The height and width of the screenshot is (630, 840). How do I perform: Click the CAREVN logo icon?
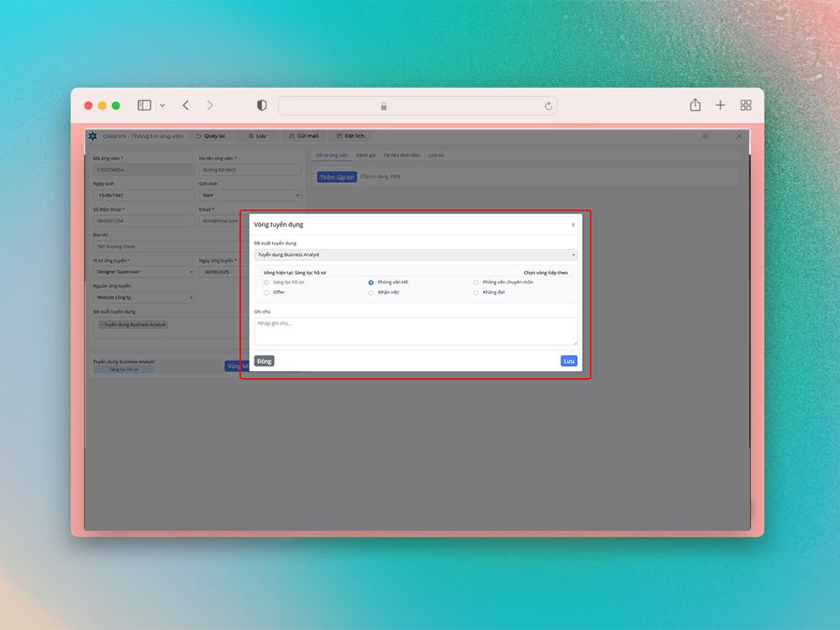93,136
